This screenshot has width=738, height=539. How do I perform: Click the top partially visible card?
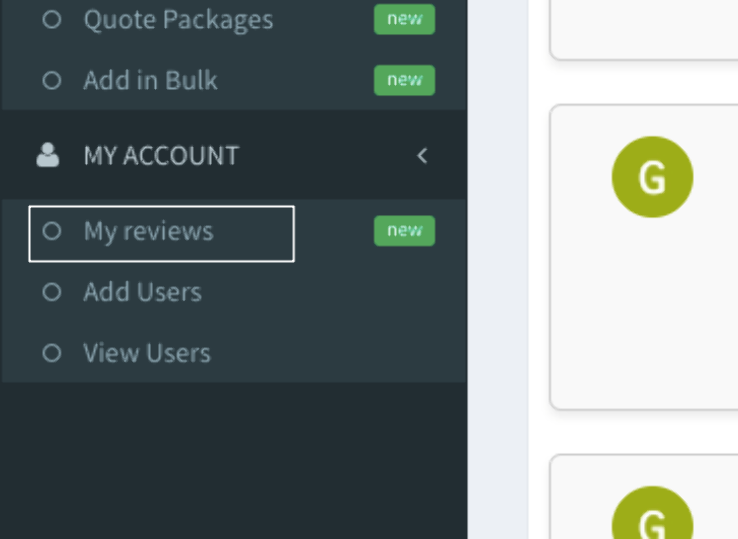pos(644,30)
